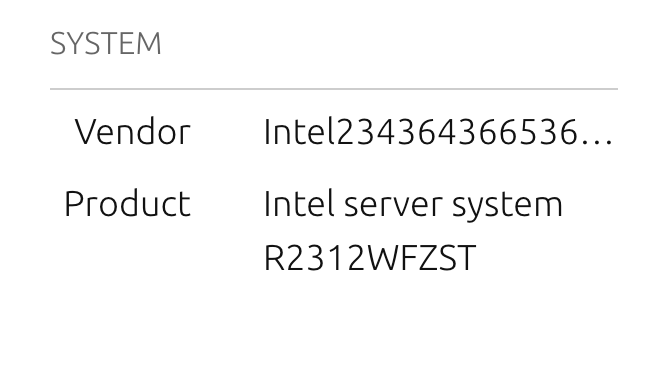Click the digits 2343 after Intel

coord(377,132)
